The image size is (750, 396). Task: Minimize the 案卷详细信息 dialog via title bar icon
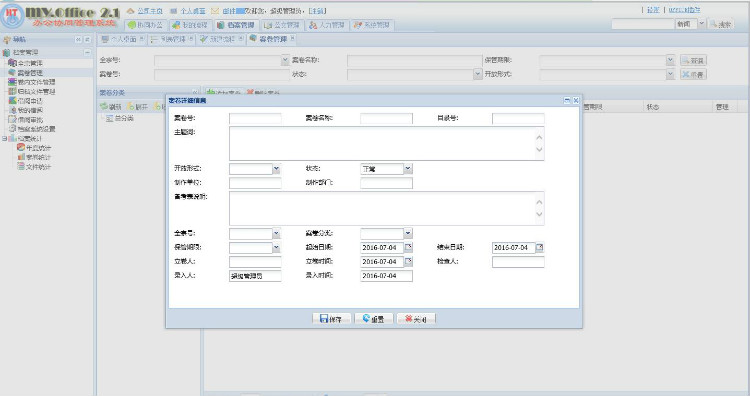[567, 100]
